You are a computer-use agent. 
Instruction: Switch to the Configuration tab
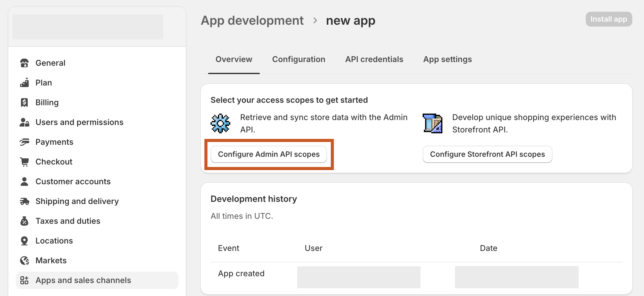pos(298,59)
